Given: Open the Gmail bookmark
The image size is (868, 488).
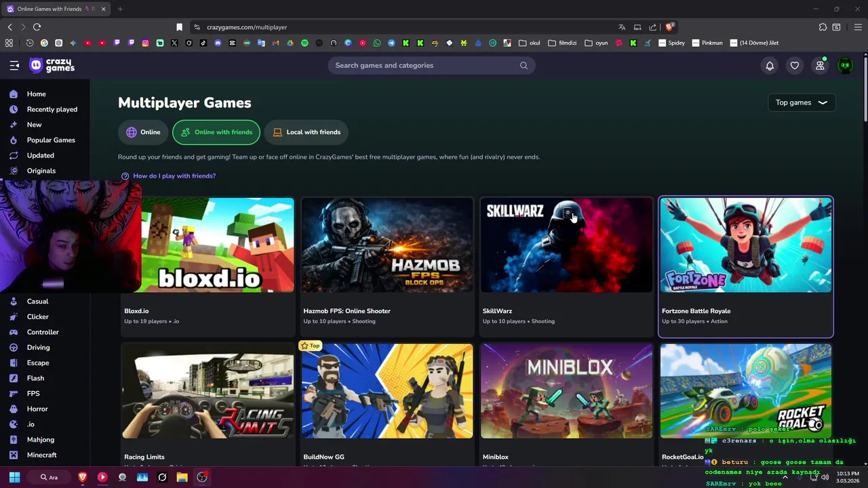Looking at the screenshot, I should [x=275, y=43].
